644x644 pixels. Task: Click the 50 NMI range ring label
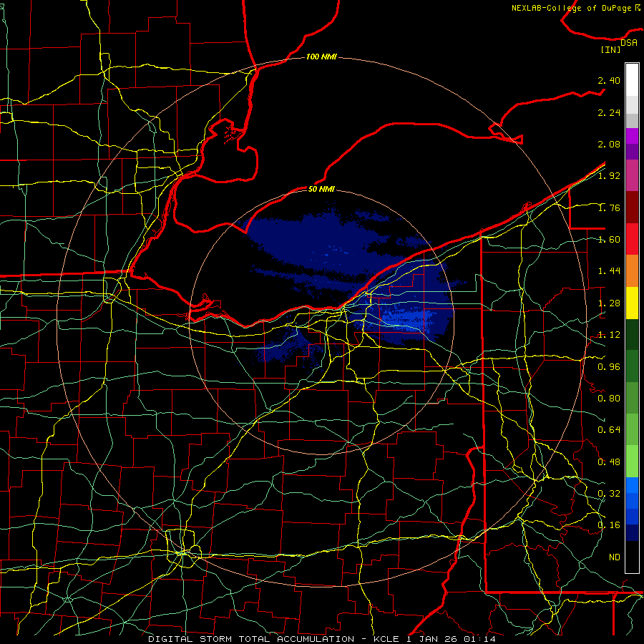tap(321, 189)
